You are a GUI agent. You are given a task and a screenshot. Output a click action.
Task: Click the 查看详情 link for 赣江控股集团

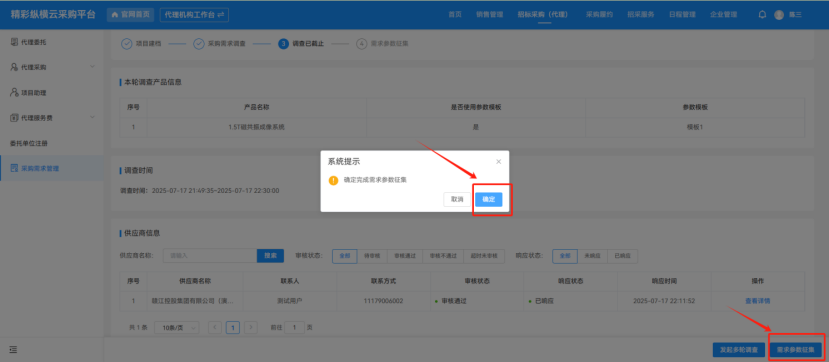pyautogui.click(x=758, y=301)
